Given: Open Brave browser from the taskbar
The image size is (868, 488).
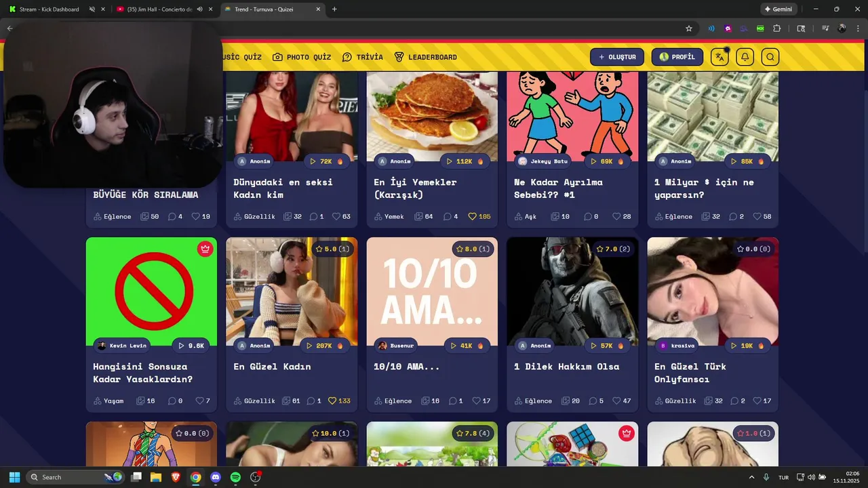Looking at the screenshot, I should point(176,477).
